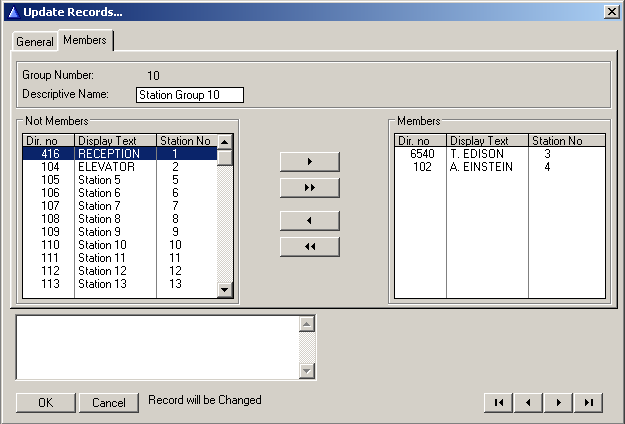Screen dimensions: 625x424
Task: Go to next record navigation button
Action: coord(558,402)
